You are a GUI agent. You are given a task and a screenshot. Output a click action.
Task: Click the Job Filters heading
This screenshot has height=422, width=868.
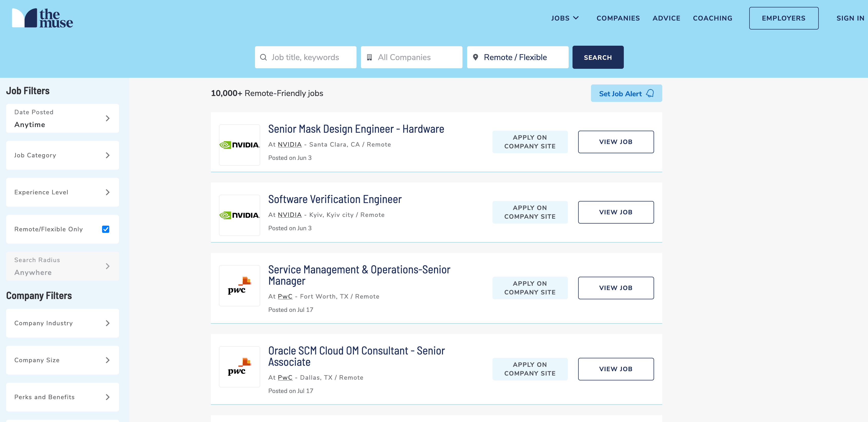(28, 91)
